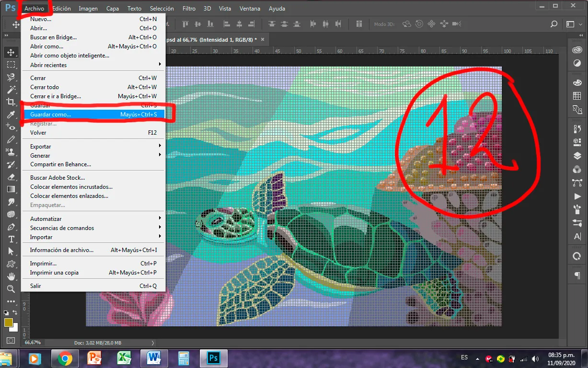Click the background color swatch
The height and width of the screenshot is (368, 588).
tap(14, 328)
